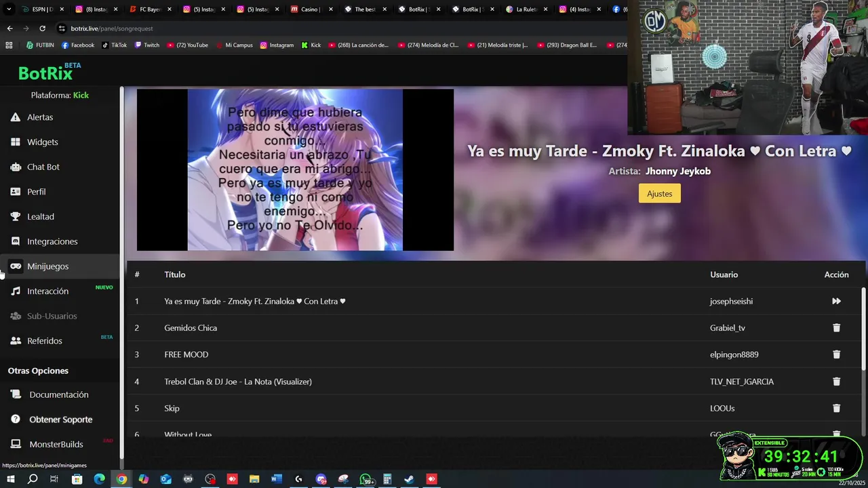Delete the song titled Skip

click(x=836, y=408)
